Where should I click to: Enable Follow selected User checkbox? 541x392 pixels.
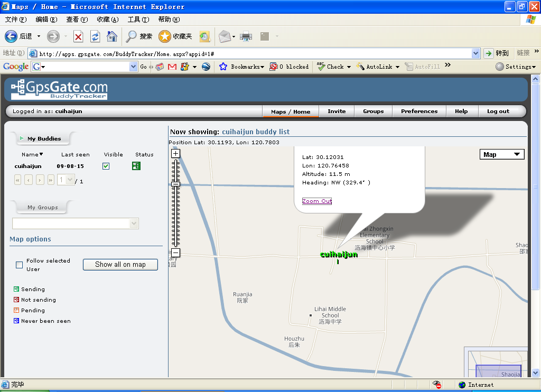[x=20, y=265]
